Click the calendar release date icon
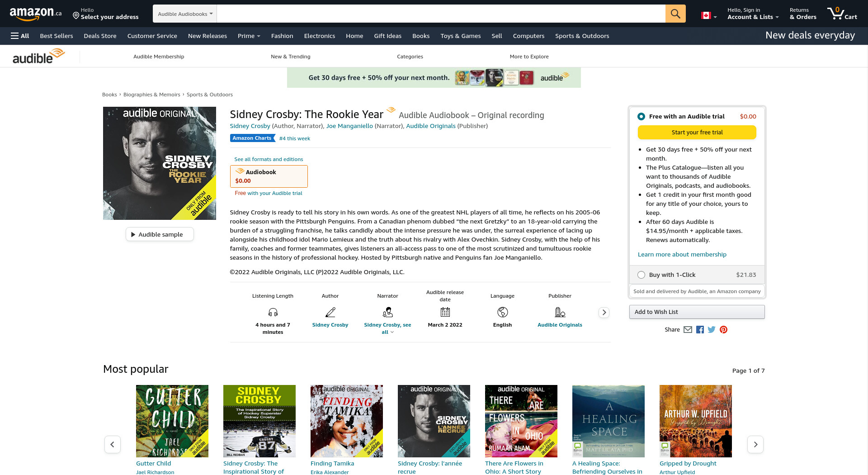The image size is (868, 475). [x=445, y=312]
